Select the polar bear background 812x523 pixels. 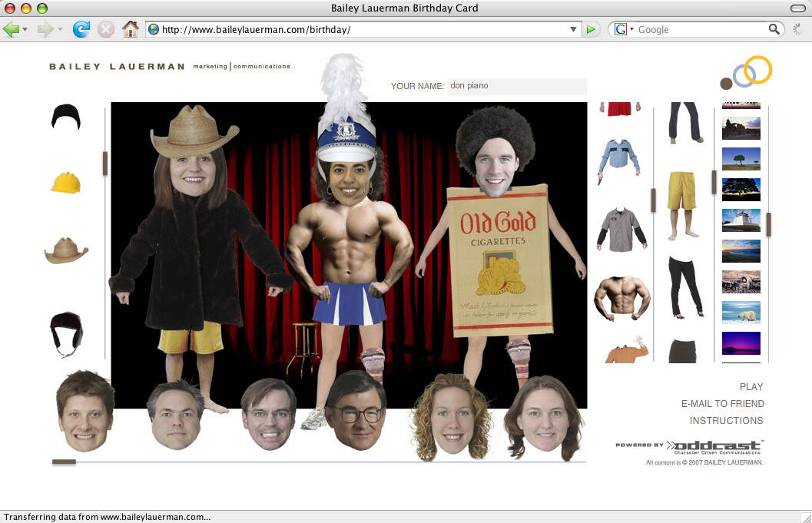coord(741,313)
